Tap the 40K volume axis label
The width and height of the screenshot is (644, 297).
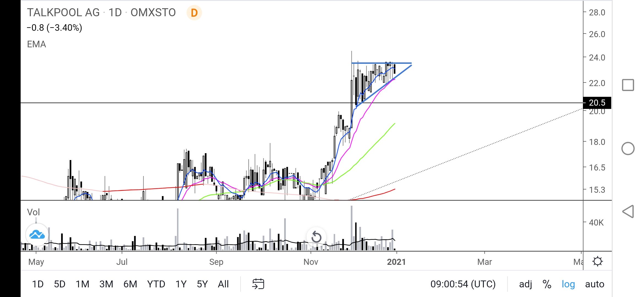pyautogui.click(x=596, y=222)
